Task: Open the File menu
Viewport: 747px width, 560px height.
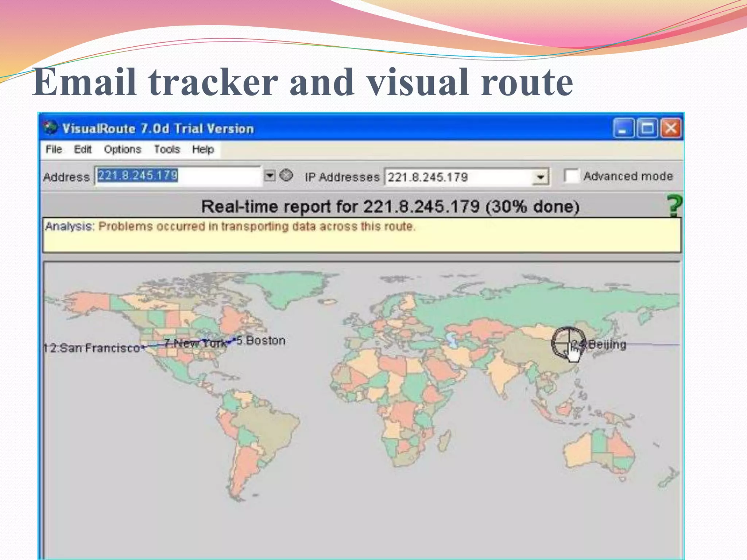Action: click(54, 149)
